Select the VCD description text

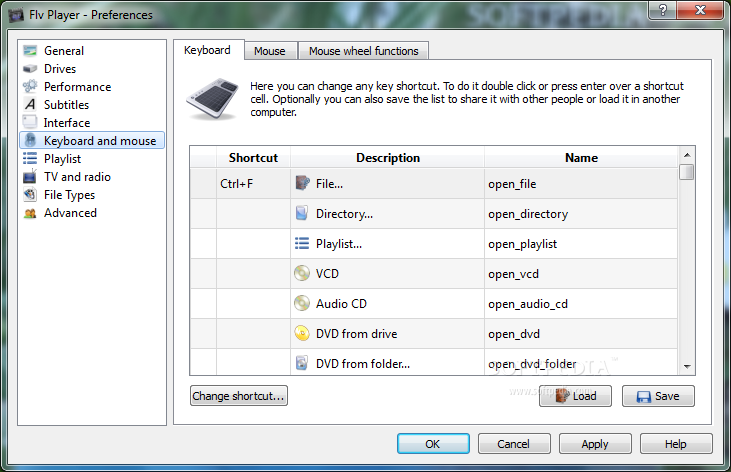(x=327, y=274)
